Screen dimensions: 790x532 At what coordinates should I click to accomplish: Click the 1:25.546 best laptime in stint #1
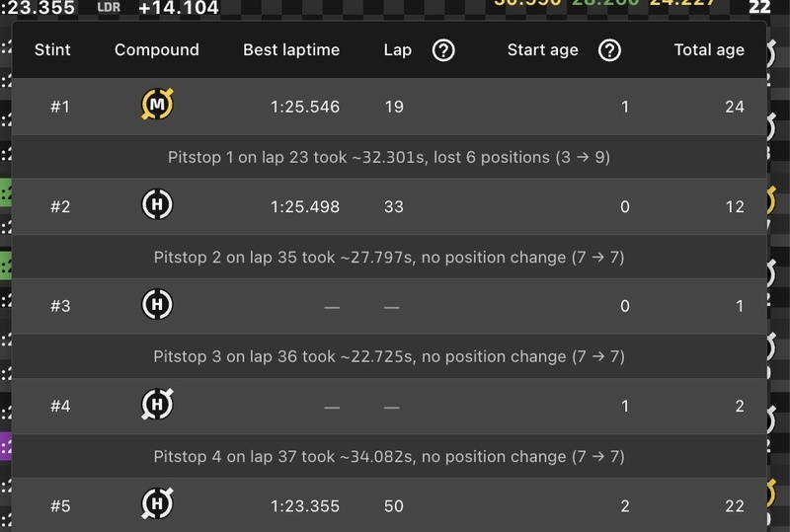click(x=305, y=107)
